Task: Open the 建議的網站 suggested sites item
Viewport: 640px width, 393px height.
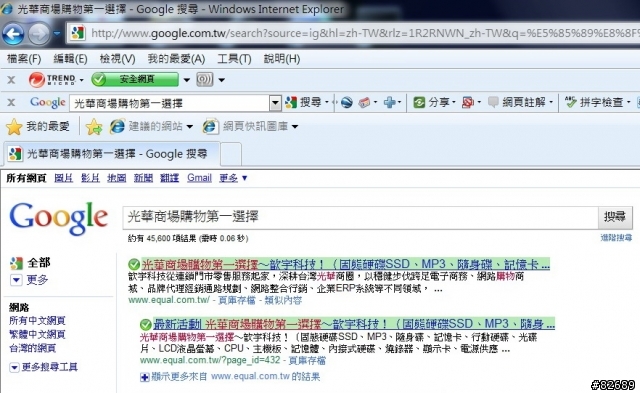Action: (151, 127)
